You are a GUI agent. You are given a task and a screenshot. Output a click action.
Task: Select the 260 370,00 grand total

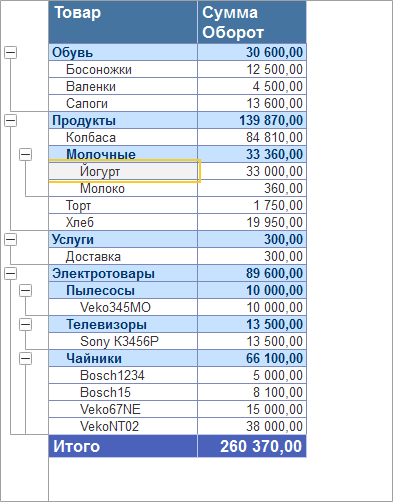pyautogui.click(x=252, y=446)
